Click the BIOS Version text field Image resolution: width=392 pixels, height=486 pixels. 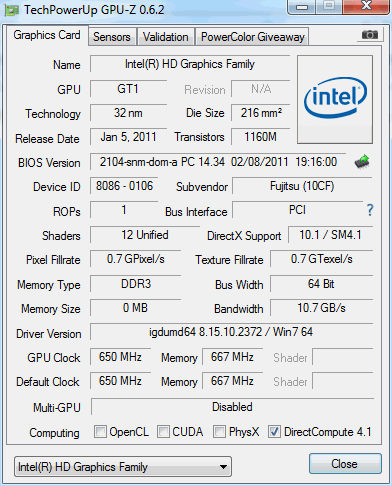[x=218, y=162]
